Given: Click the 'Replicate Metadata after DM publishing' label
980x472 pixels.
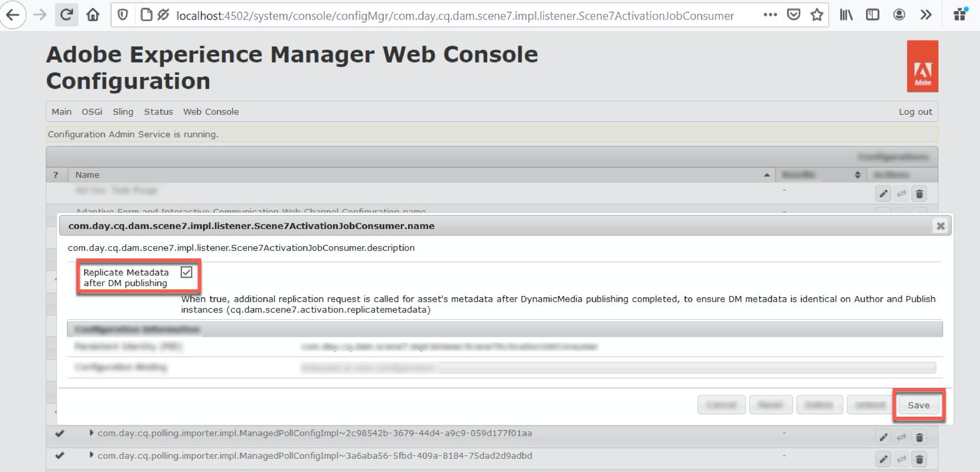Looking at the screenshot, I should click(x=126, y=278).
